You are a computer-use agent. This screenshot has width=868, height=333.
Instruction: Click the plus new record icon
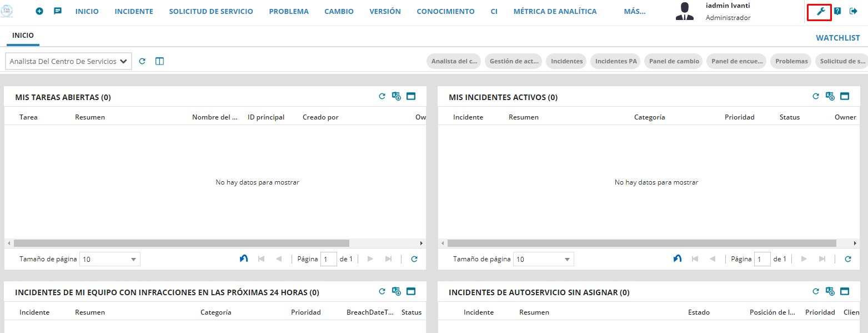point(39,11)
